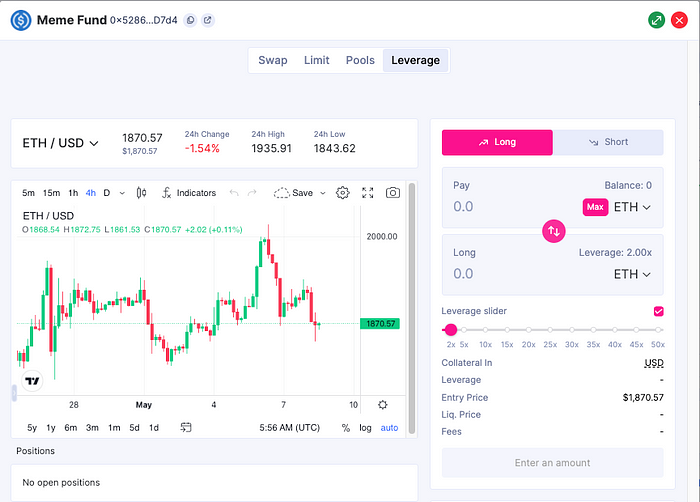This screenshot has width=700, height=502.
Task: Select the Short position button
Action: pyautogui.click(x=608, y=142)
